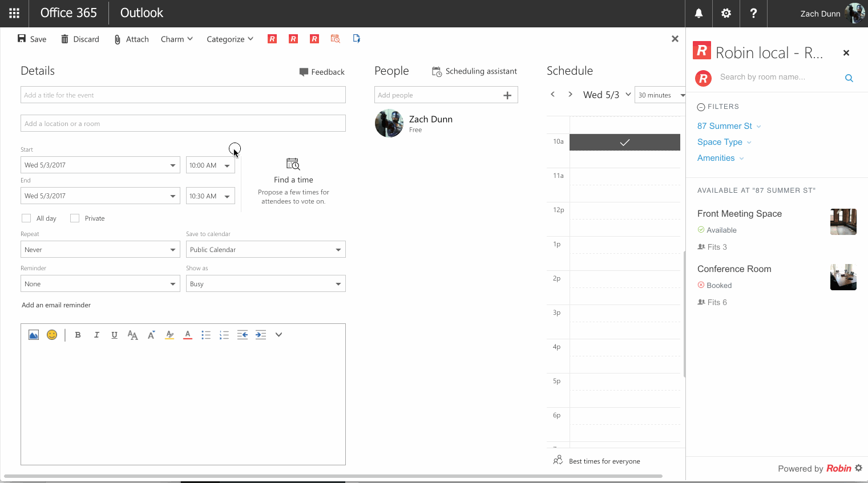Go to next day in Schedule
The height and width of the screenshot is (483, 868).
[570, 94]
